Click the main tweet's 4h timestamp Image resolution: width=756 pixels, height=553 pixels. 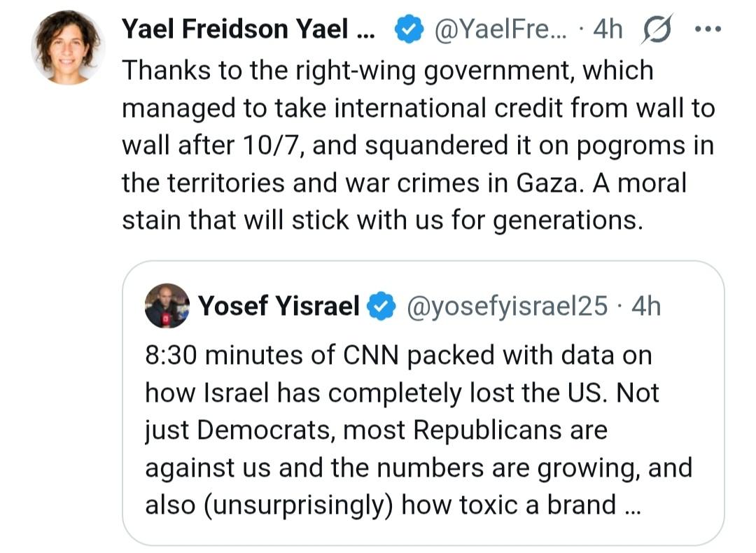pyautogui.click(x=606, y=29)
